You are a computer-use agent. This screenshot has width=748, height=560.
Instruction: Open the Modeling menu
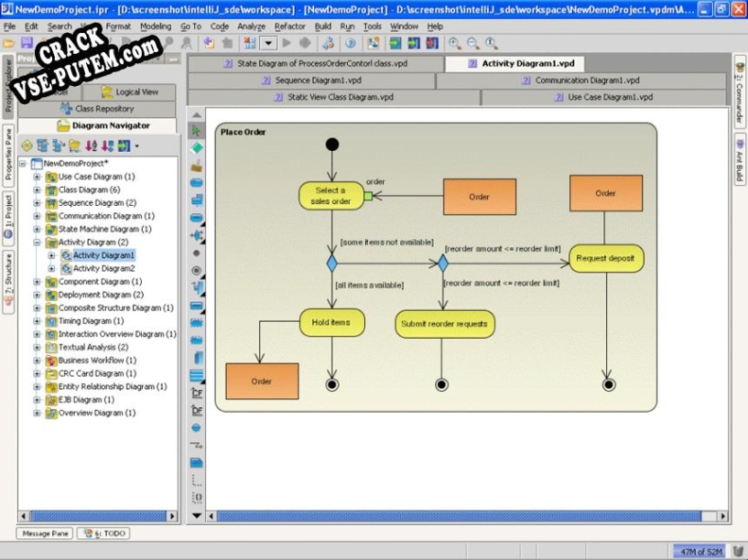tap(156, 27)
